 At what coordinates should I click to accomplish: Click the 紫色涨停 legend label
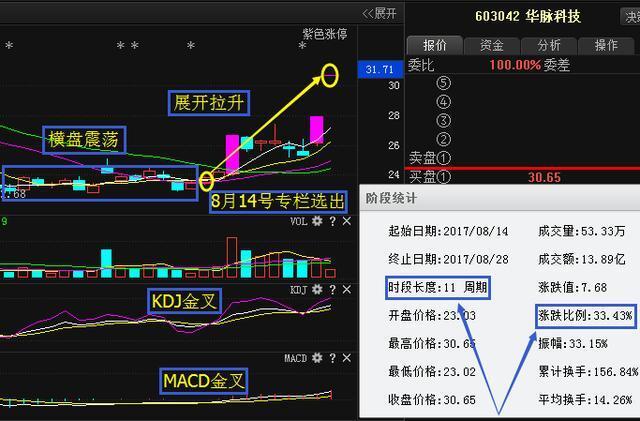point(324,34)
